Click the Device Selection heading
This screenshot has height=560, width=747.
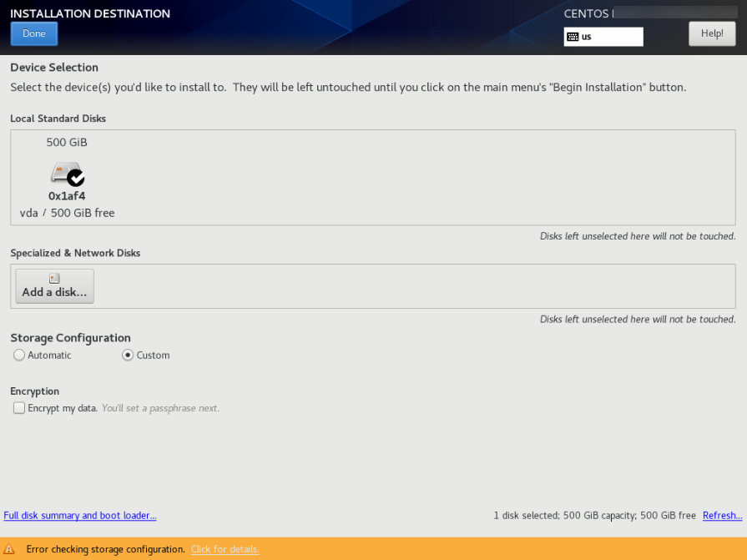click(54, 67)
